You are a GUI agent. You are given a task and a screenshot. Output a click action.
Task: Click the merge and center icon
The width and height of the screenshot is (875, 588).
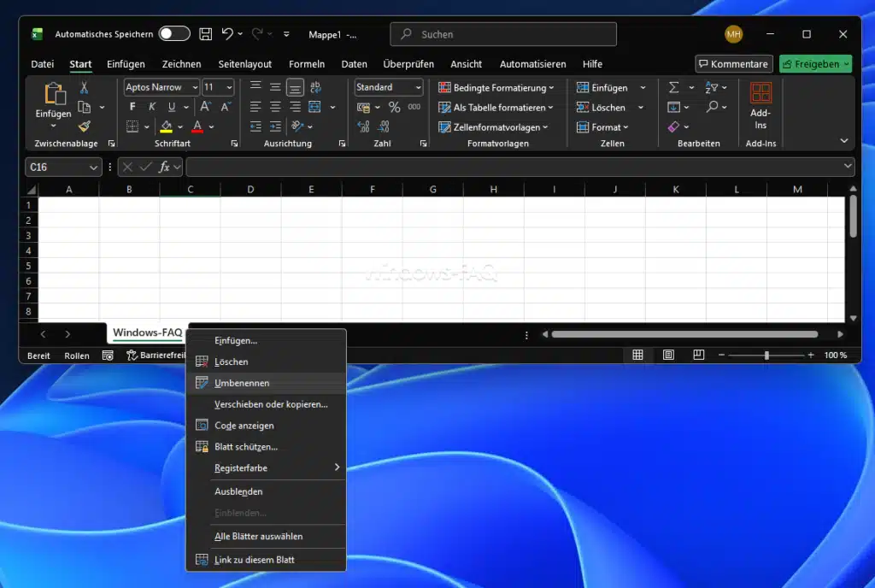pos(314,107)
